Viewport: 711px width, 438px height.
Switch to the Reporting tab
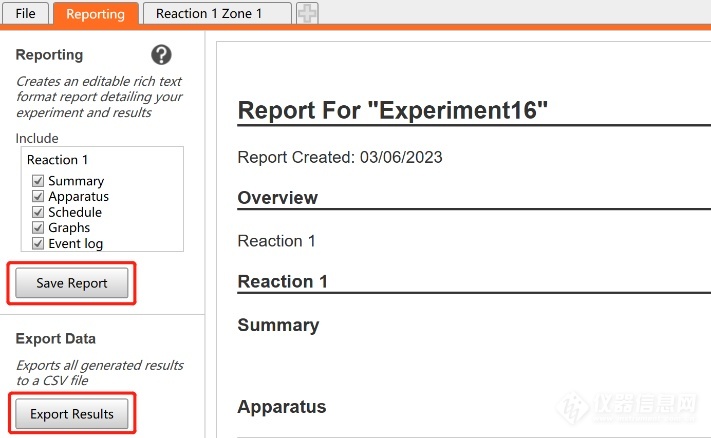tap(96, 14)
